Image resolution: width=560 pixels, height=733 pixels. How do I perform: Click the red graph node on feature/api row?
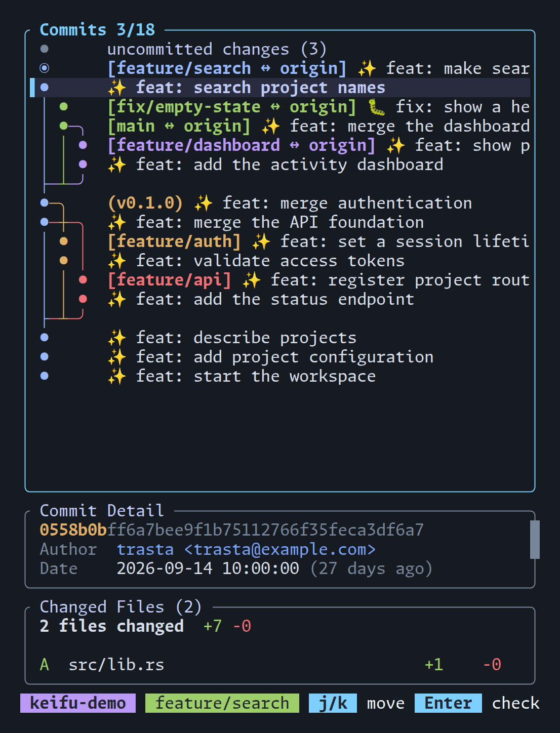(x=83, y=279)
